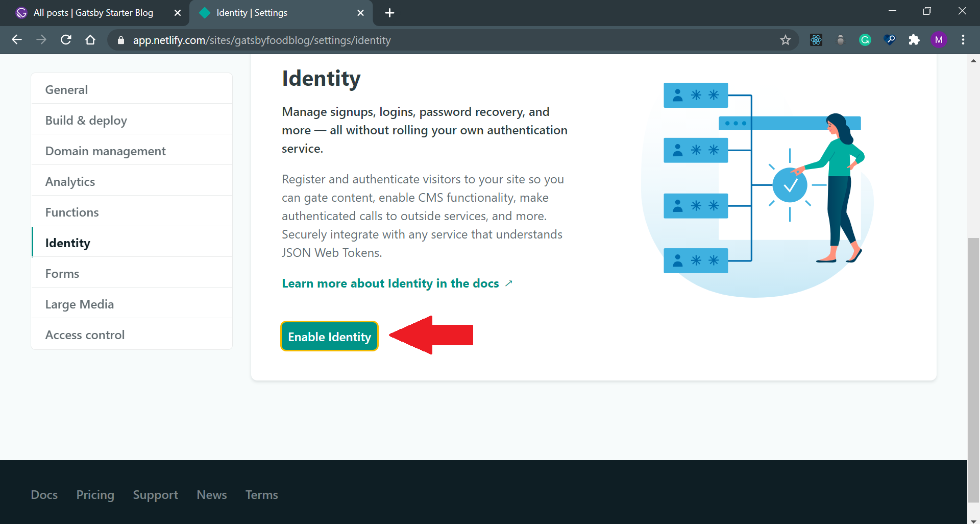
Task: Minimize the browser window
Action: [x=893, y=11]
